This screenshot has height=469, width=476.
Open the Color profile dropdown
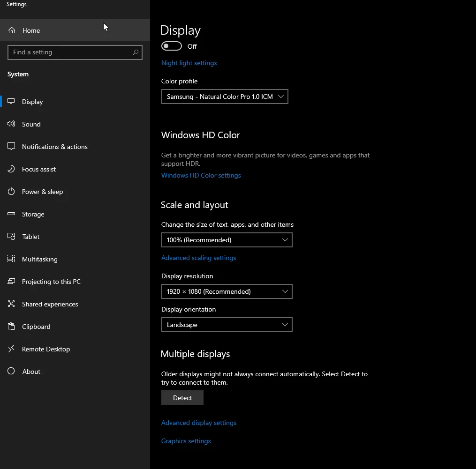(225, 97)
